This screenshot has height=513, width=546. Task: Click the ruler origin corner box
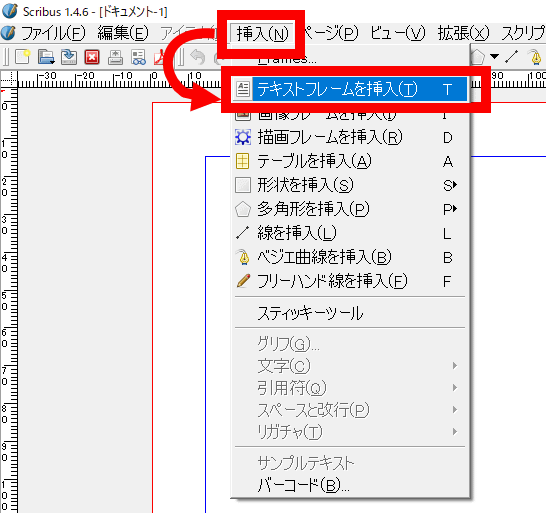pyautogui.click(x=9, y=80)
